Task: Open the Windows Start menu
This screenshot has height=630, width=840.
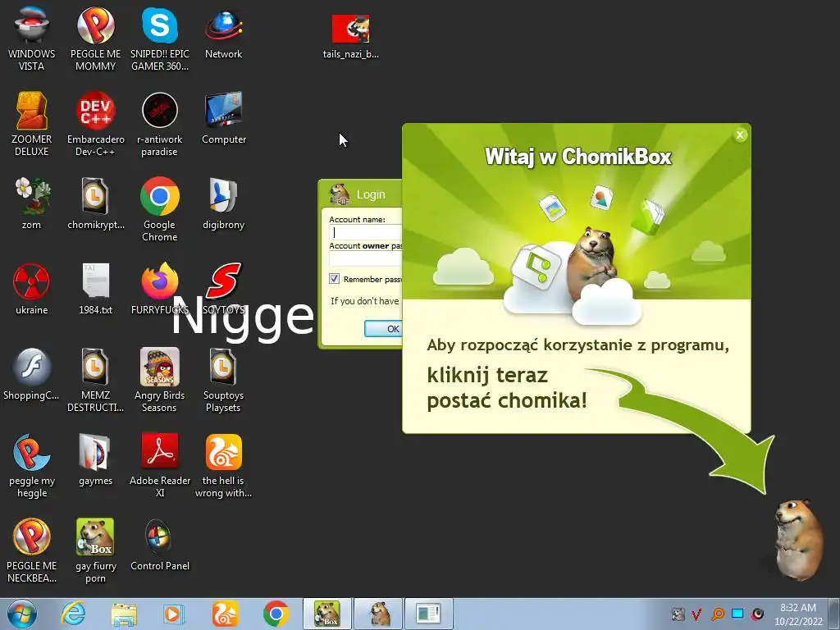Action: 22,614
